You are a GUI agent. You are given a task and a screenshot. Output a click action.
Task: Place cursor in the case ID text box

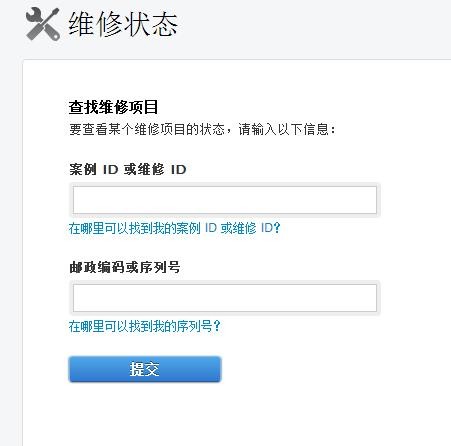point(225,200)
